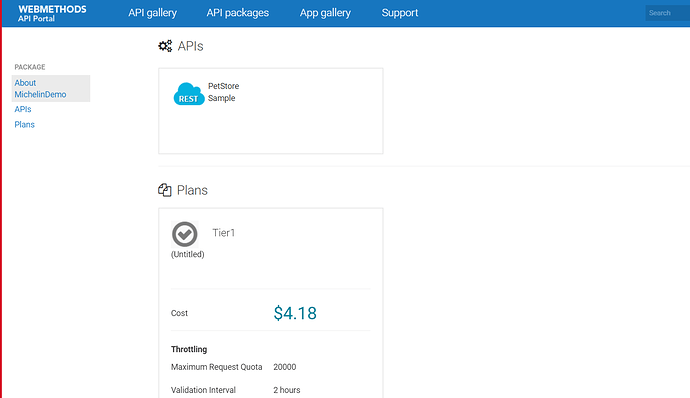The width and height of the screenshot is (690, 398).
Task: Select the Tier1 checkmark circle icon
Action: [184, 234]
